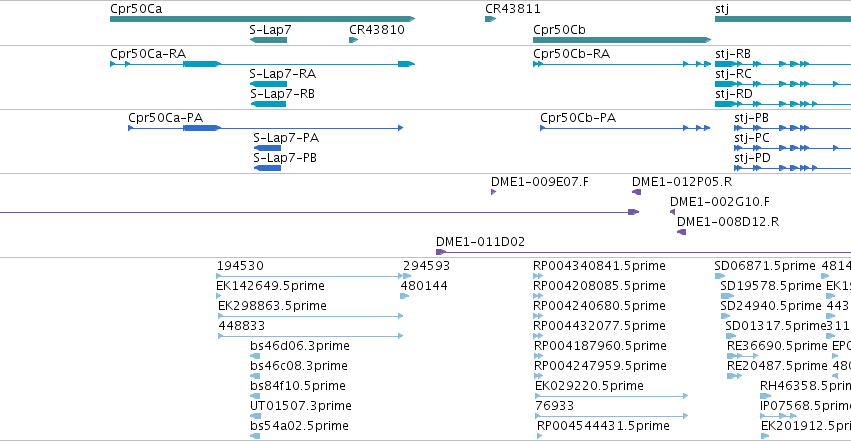
Task: Select the CR43811 gene glyph
Action: 491,19
